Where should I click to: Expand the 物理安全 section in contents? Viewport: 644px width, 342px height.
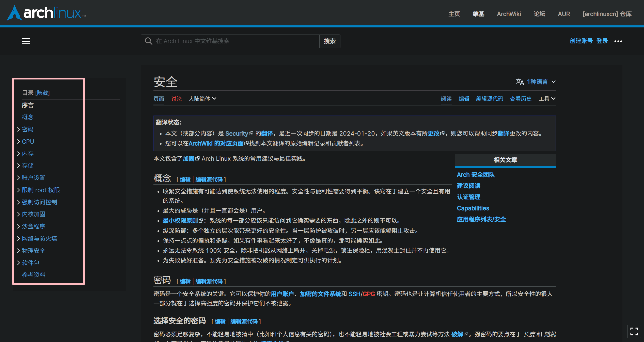[x=19, y=251]
